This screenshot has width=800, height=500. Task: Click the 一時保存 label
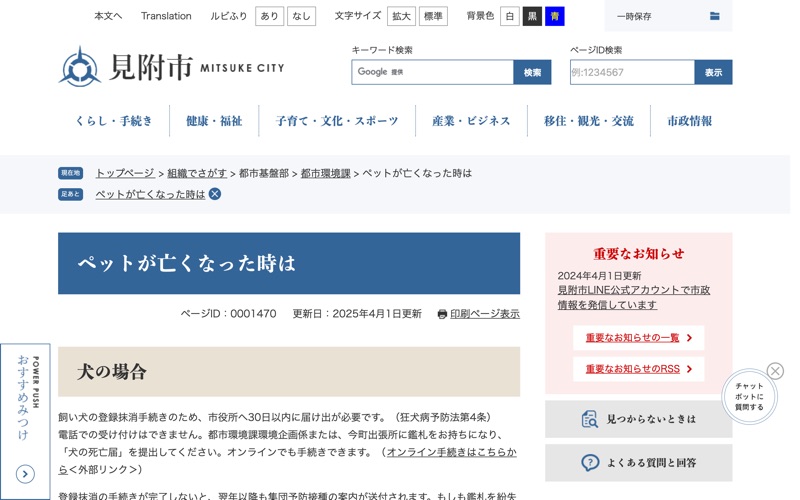coord(634,16)
